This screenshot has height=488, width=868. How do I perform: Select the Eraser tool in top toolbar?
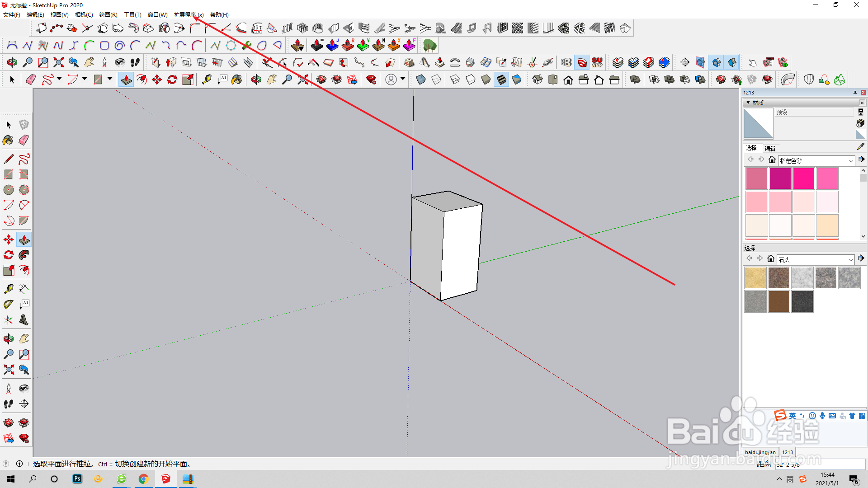click(31, 80)
